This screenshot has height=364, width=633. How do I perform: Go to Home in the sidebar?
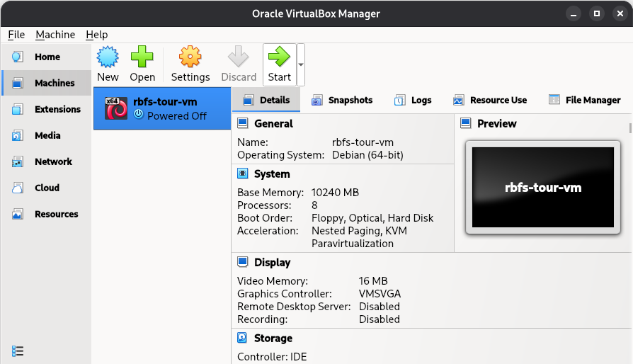[47, 57]
